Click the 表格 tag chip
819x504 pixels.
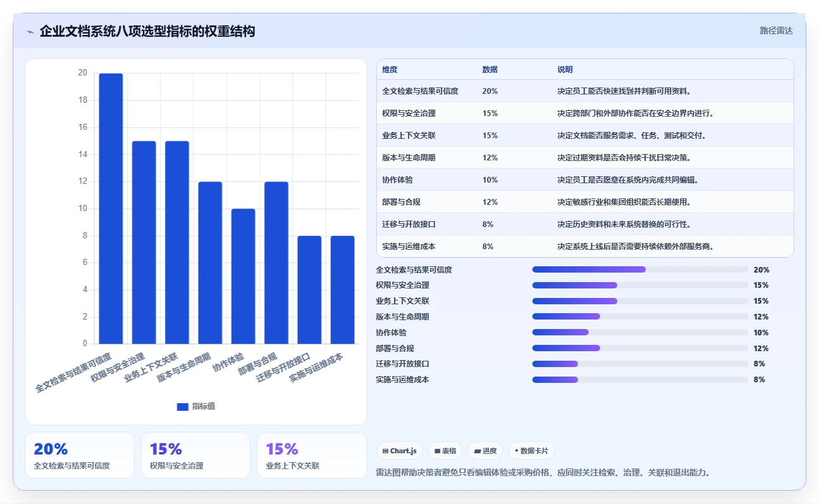(445, 451)
